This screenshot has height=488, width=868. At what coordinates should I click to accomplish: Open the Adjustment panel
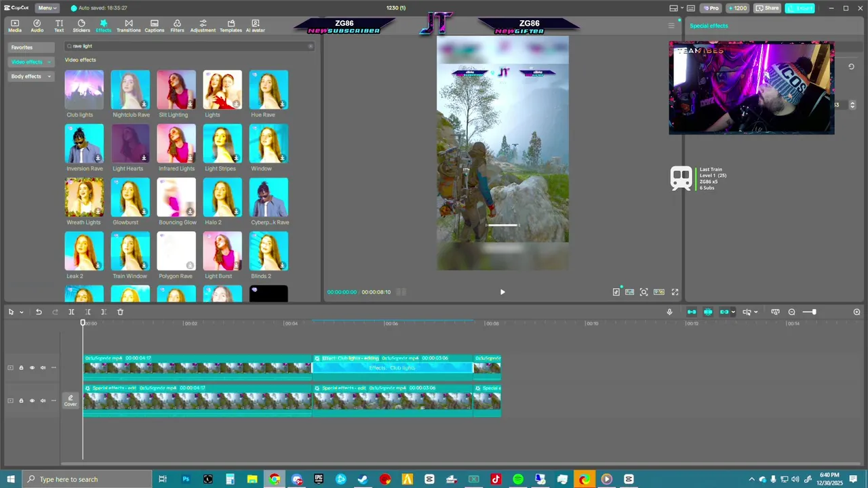[x=203, y=26]
